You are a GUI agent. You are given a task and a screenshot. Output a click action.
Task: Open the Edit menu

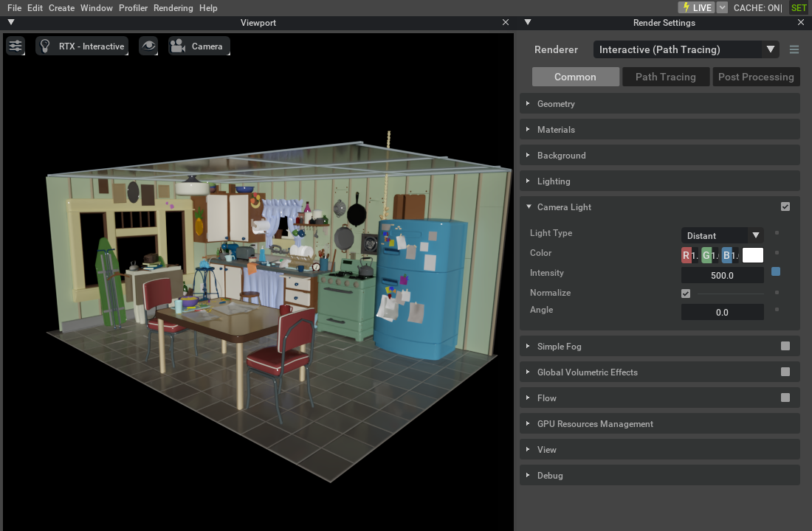pyautogui.click(x=35, y=8)
